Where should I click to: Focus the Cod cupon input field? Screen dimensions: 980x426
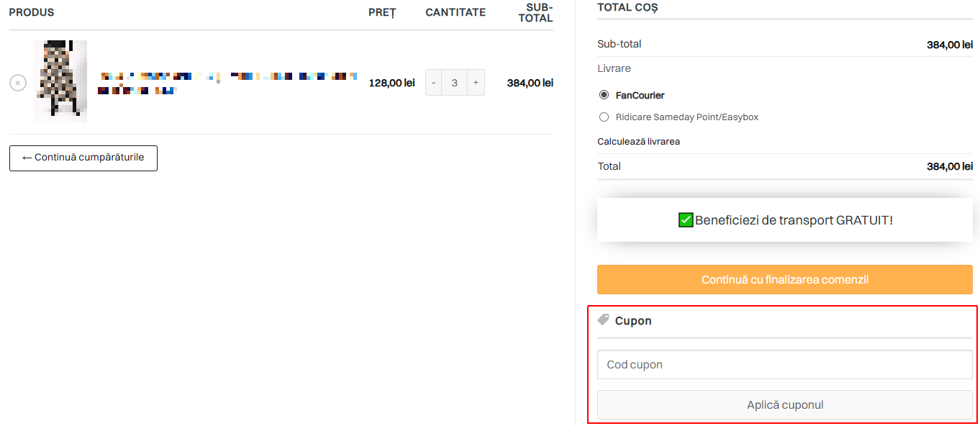785,365
